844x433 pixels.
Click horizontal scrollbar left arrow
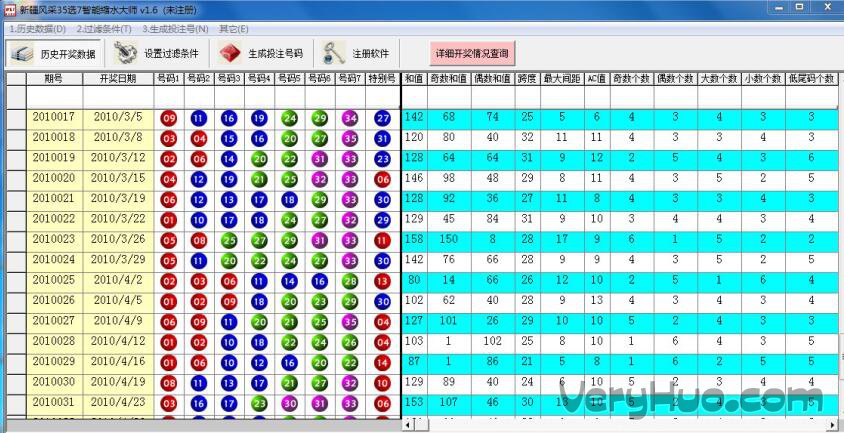pos(409,425)
